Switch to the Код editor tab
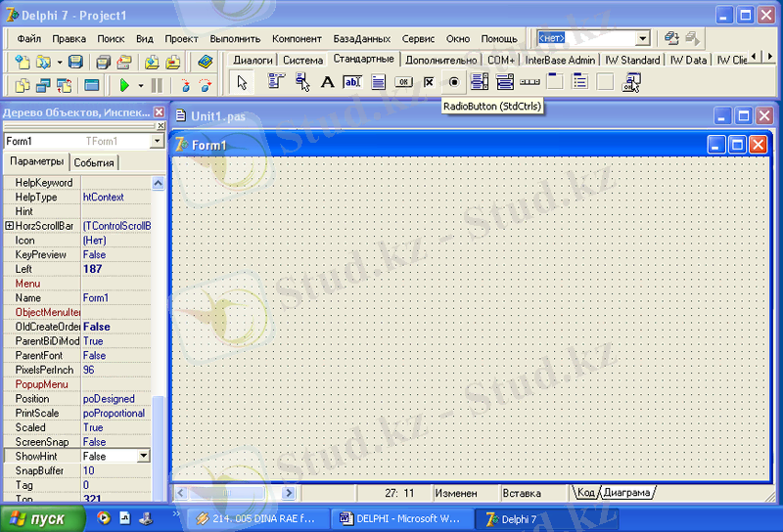 coord(585,493)
